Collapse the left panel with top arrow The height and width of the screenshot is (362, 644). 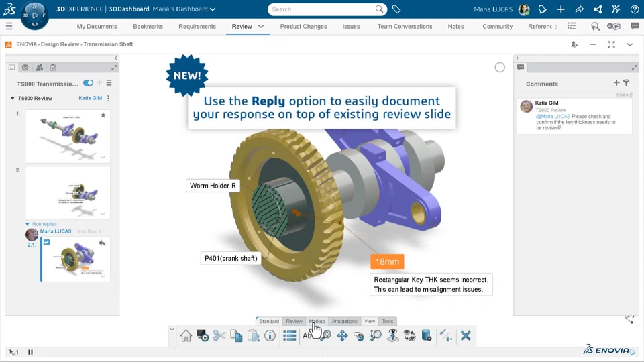pyautogui.click(x=116, y=58)
